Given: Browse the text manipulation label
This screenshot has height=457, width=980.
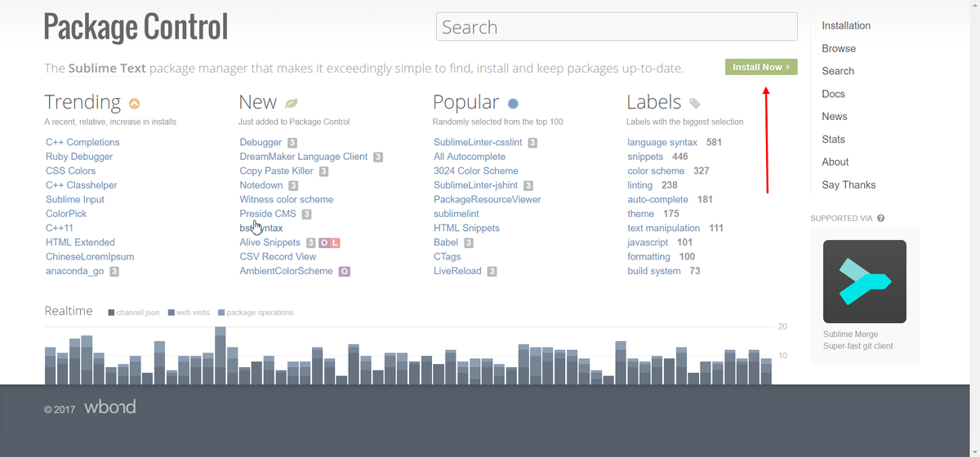Looking at the screenshot, I should 664,228.
